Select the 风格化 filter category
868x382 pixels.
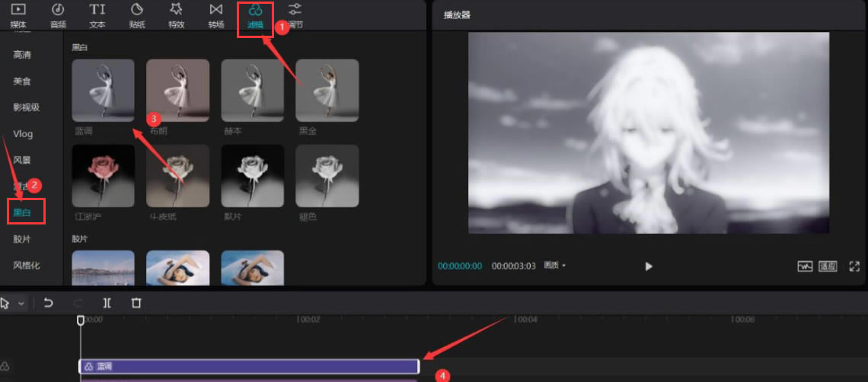coord(27,265)
